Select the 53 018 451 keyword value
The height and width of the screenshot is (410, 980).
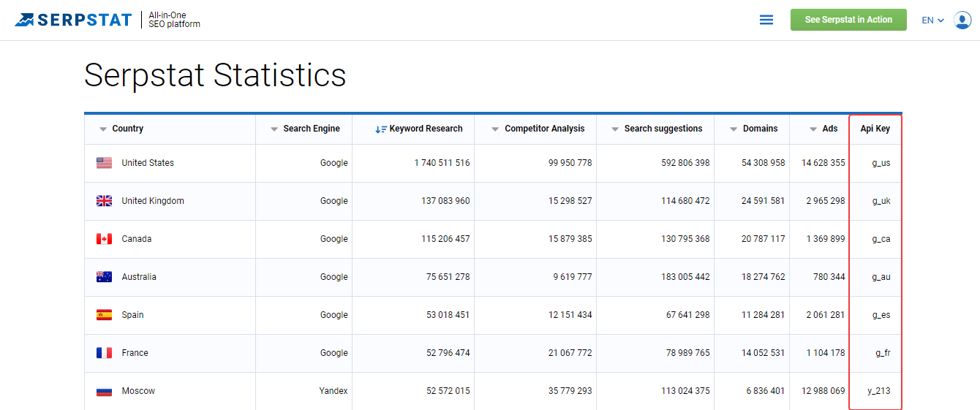448,315
